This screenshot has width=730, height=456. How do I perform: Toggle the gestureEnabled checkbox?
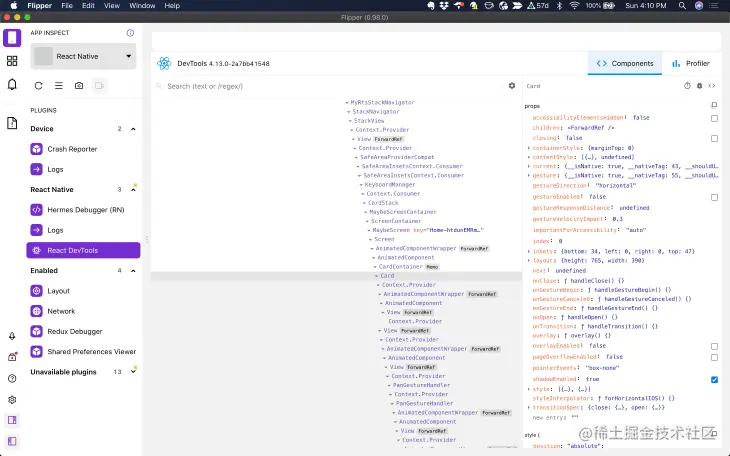[x=714, y=197]
